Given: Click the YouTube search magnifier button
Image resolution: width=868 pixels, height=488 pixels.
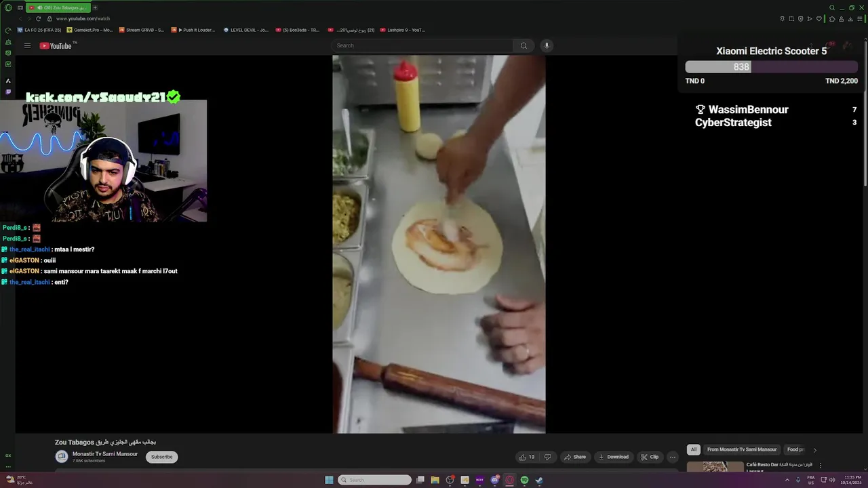Looking at the screenshot, I should [x=524, y=45].
